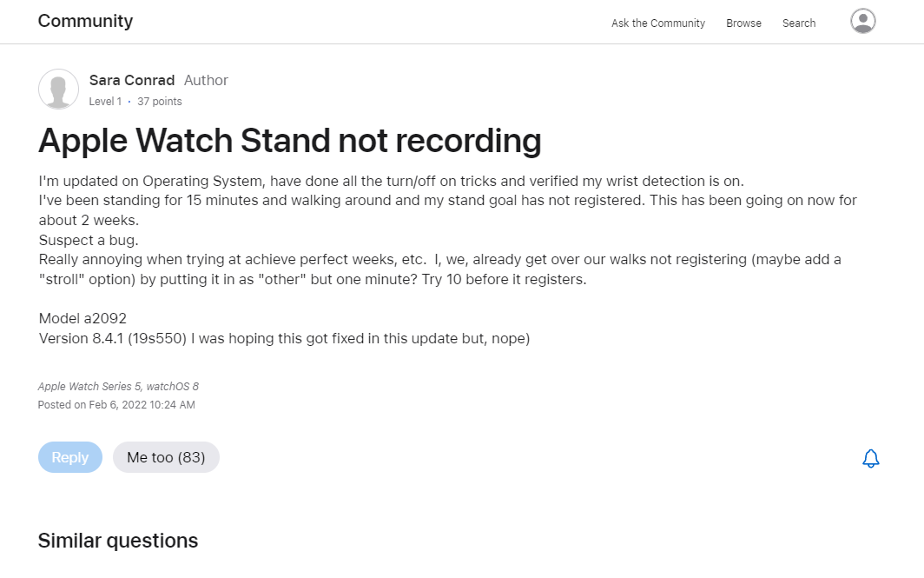Select Search in the top navigation
This screenshot has height=578, width=924.
pyautogui.click(x=798, y=23)
